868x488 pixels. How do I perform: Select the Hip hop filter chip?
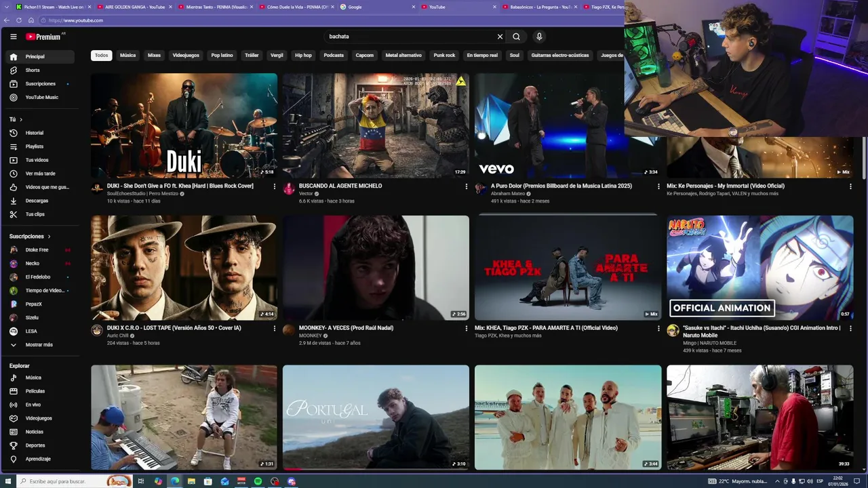tap(303, 56)
